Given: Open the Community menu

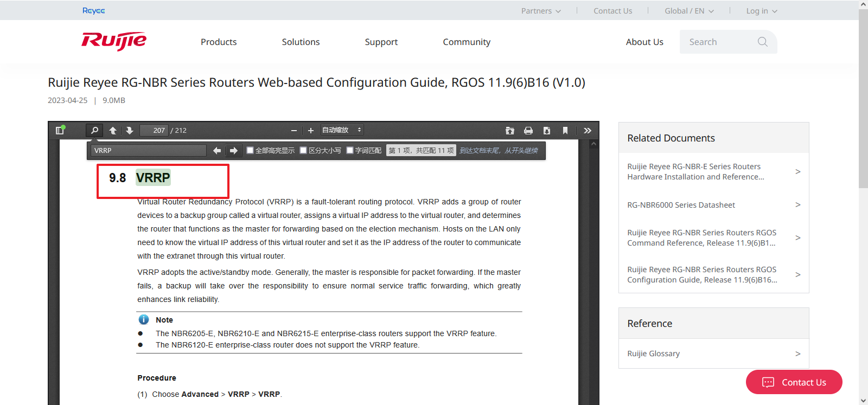Looking at the screenshot, I should click(x=467, y=42).
